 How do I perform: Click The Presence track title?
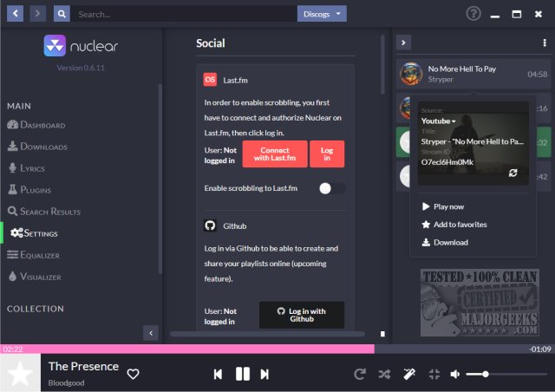(x=83, y=366)
